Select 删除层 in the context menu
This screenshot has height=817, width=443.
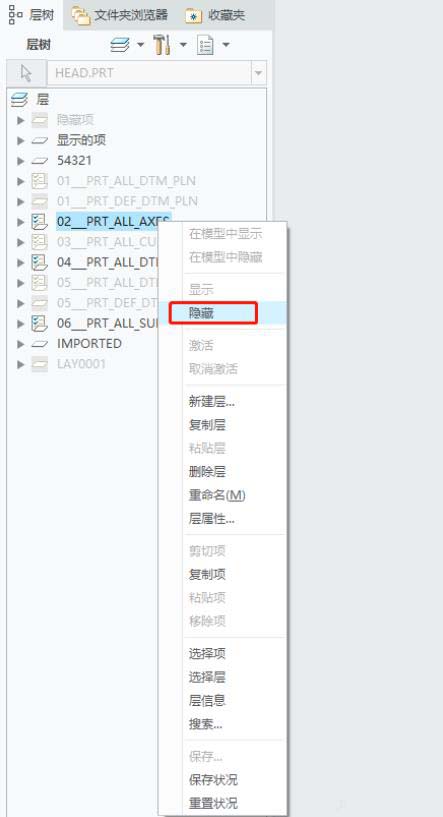(207, 472)
